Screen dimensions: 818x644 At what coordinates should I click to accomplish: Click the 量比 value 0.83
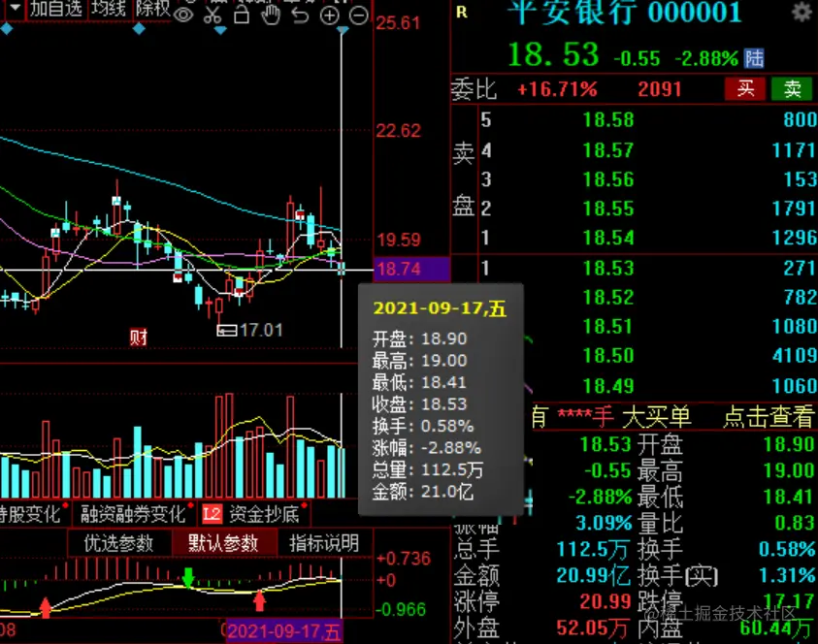pyautogui.click(x=794, y=523)
